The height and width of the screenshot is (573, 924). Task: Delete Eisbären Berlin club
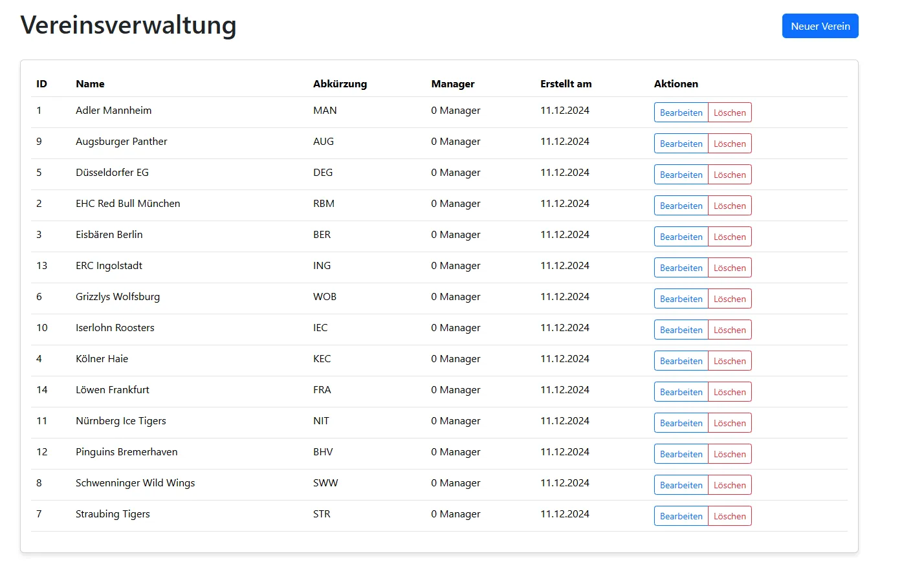click(730, 237)
